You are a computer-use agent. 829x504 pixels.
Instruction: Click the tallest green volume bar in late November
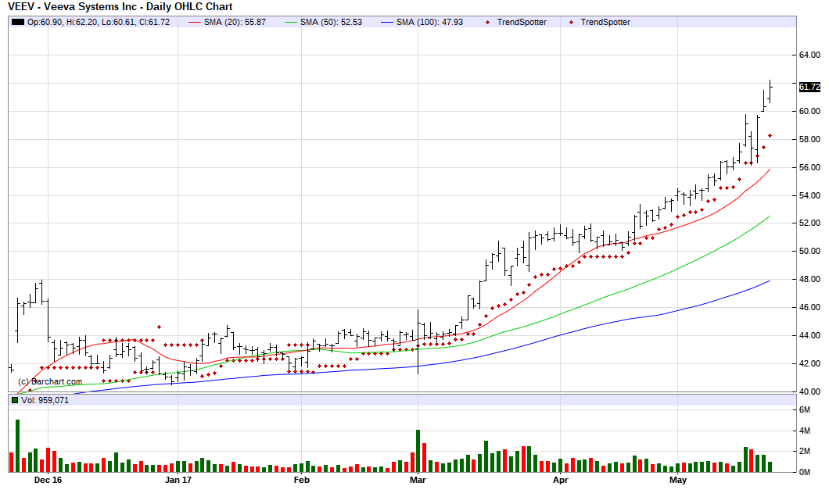click(17, 446)
